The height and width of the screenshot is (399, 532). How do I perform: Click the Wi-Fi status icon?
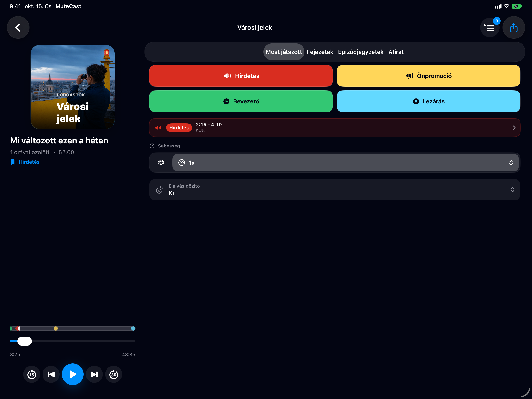(506, 6)
